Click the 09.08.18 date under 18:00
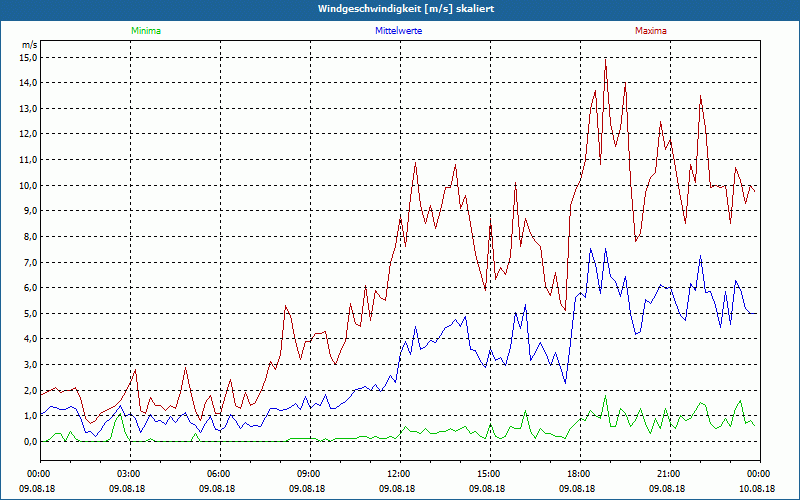 pyautogui.click(x=577, y=488)
